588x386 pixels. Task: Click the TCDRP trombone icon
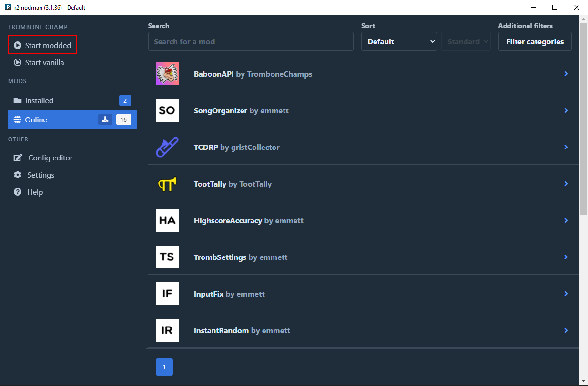click(x=167, y=147)
